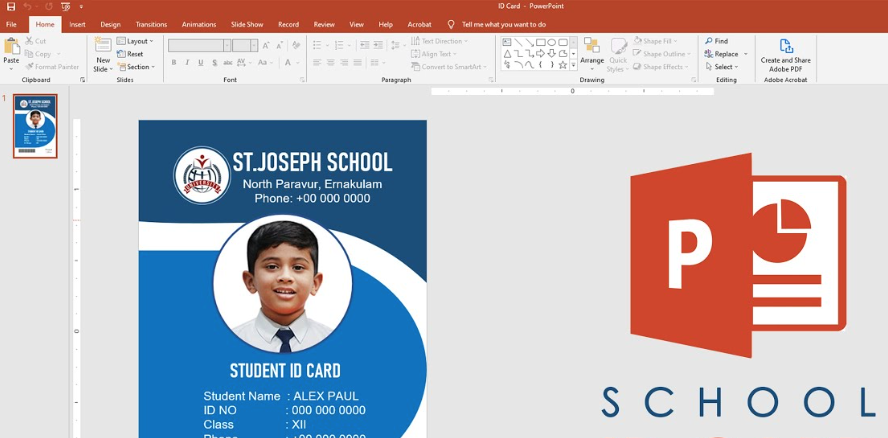The width and height of the screenshot is (888, 438).
Task: Align text to the left
Action: click(x=317, y=62)
